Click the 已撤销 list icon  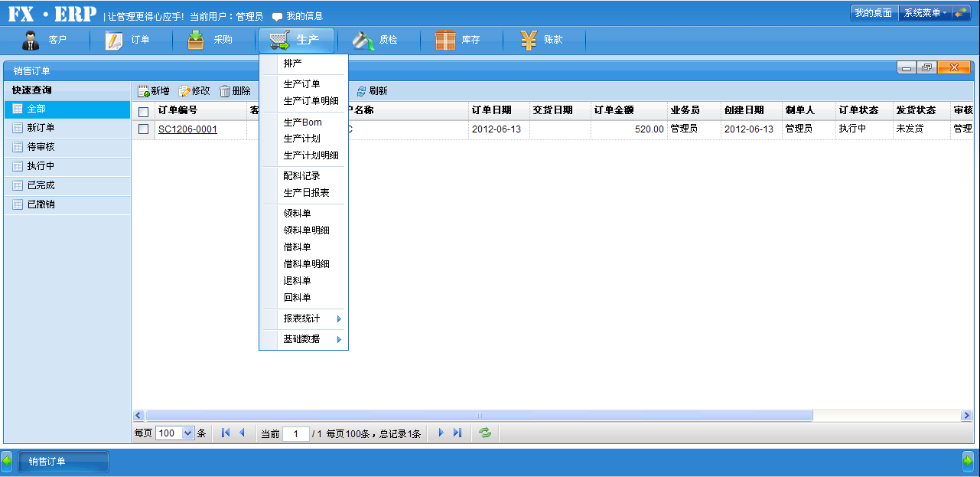click(x=18, y=204)
